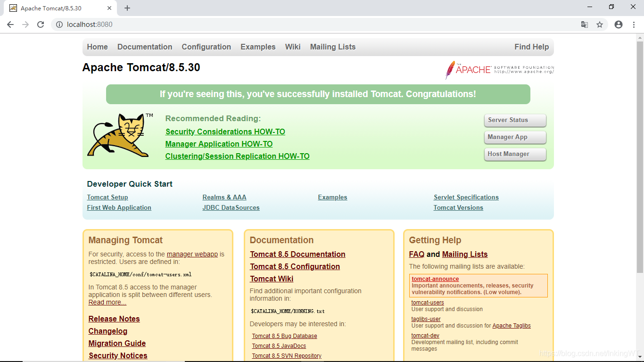Open Mailing Lists link in Getting Help
Viewport: 644px width, 362px height.
point(465,255)
